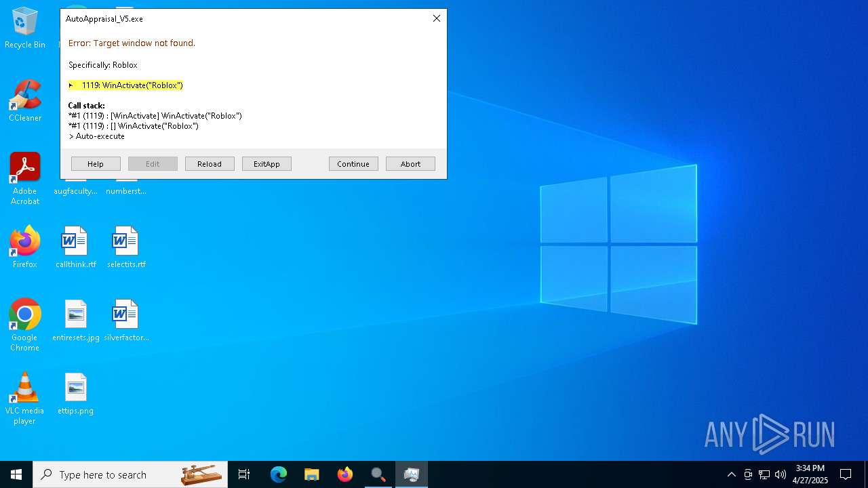Select the numberst desktop file label
This screenshot has height=488, width=868.
126,191
